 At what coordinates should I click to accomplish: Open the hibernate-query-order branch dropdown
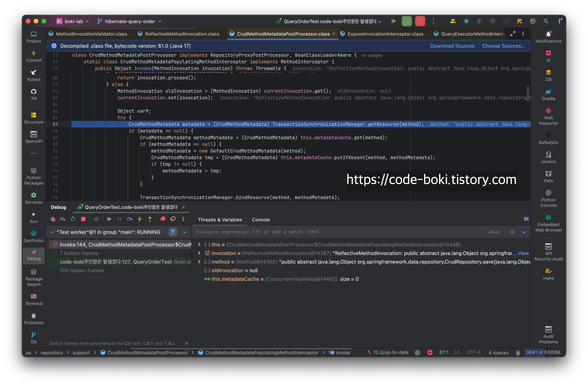click(130, 22)
